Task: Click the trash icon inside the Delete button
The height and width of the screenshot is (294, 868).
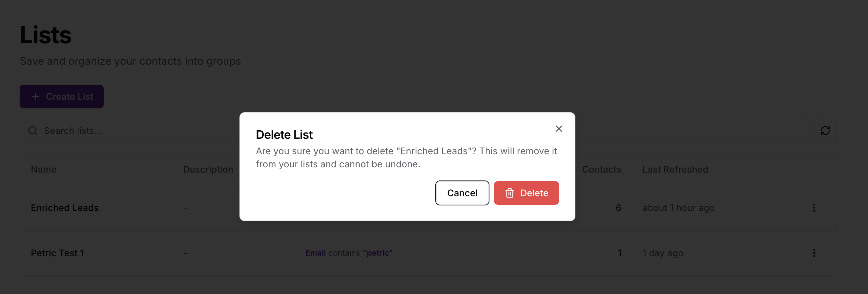Action: (510, 193)
